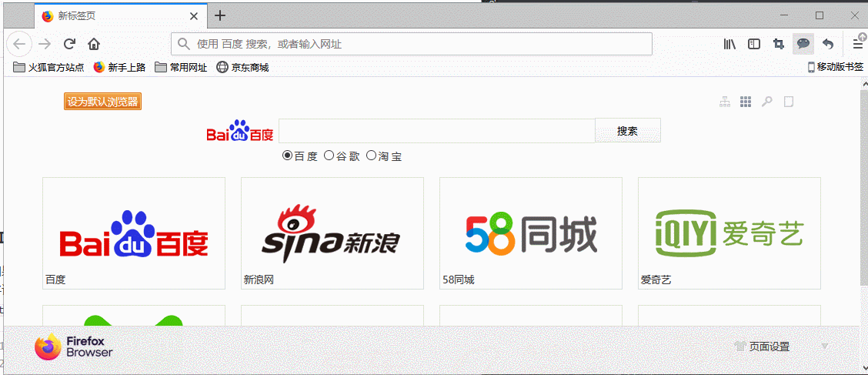
Task: Select the 谷歌 radio button
Action: [329, 156]
